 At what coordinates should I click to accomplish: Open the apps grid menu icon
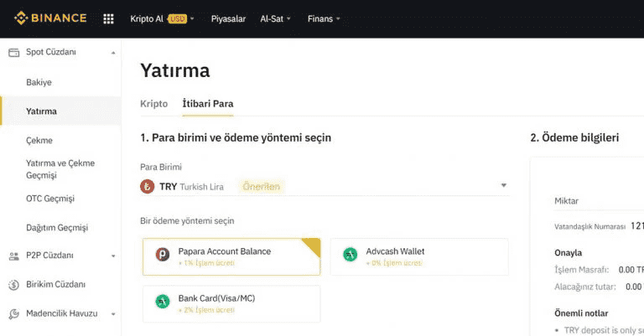pos(108,19)
